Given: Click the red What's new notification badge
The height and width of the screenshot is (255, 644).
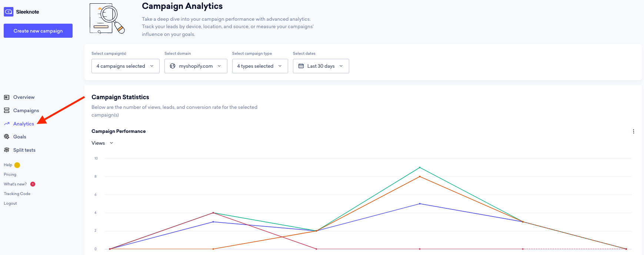Looking at the screenshot, I should 33,184.
